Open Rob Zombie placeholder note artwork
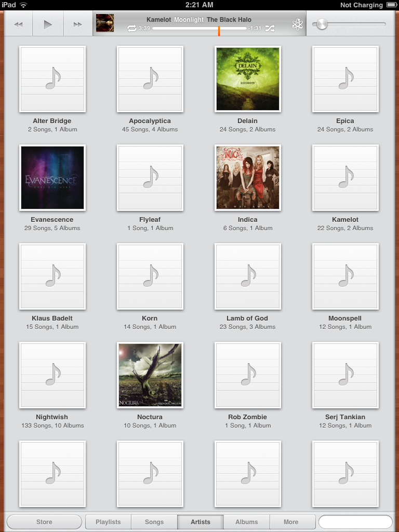This screenshot has width=399, height=532. [x=248, y=375]
